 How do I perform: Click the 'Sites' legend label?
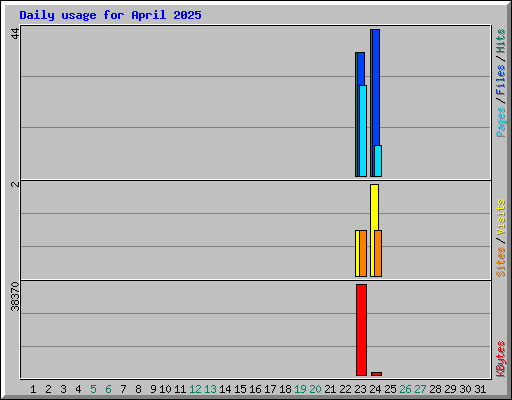point(501,262)
